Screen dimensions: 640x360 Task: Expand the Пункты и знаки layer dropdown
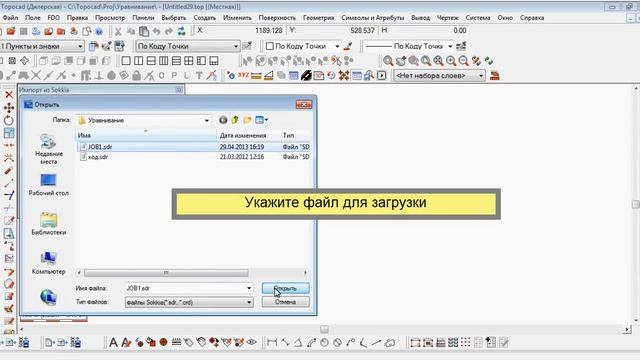[80, 46]
